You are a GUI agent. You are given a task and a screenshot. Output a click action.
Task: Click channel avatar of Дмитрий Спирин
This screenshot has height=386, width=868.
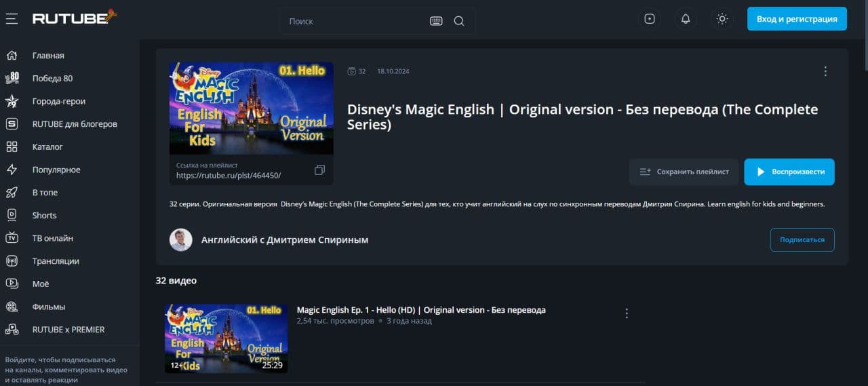tap(181, 239)
